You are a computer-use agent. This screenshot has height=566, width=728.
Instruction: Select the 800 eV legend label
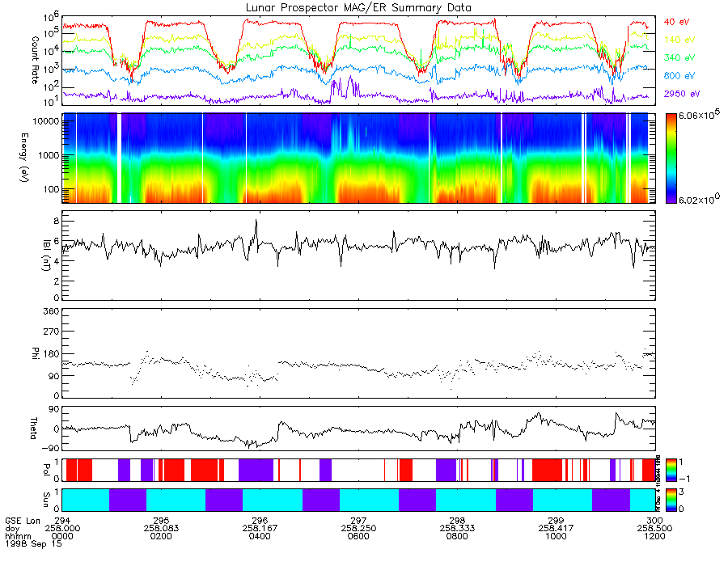coord(679,76)
